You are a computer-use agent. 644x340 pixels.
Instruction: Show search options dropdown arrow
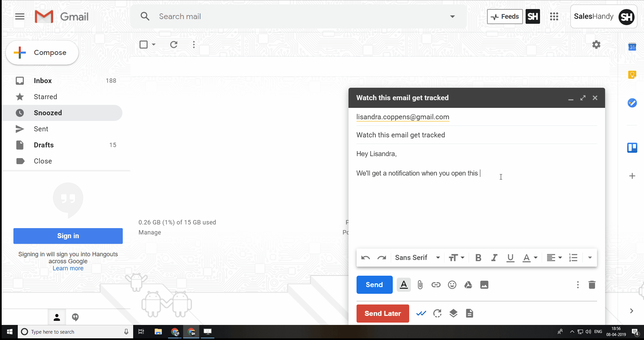point(452,16)
